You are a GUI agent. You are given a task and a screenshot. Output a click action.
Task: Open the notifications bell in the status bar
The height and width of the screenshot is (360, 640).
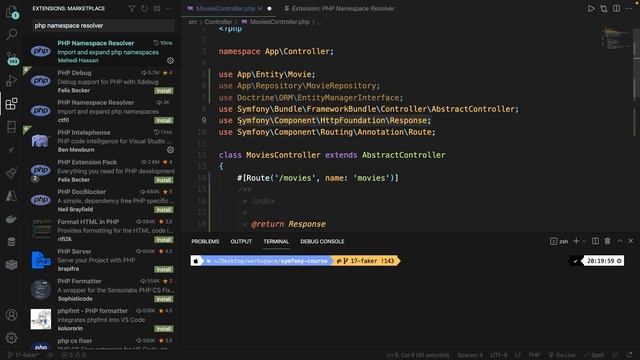coord(629,355)
